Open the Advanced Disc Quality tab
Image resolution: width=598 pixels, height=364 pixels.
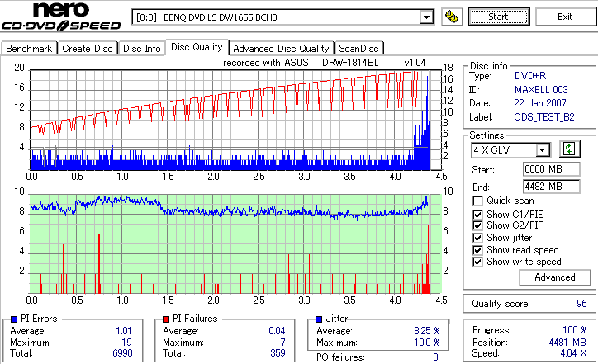click(281, 49)
